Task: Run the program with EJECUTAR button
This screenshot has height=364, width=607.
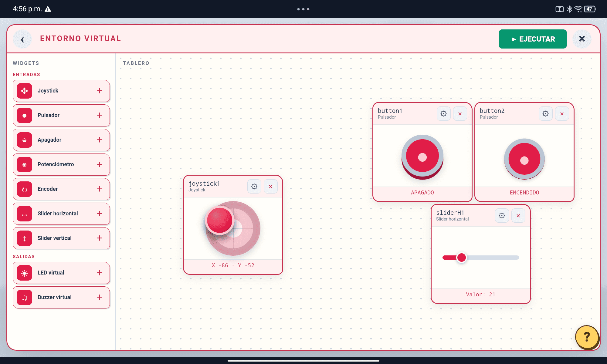Action: (x=533, y=39)
